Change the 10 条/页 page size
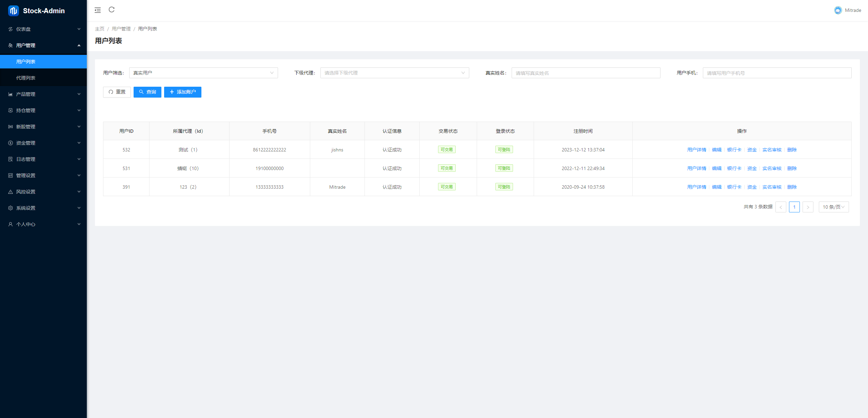Image resolution: width=868 pixels, height=418 pixels. pos(833,207)
